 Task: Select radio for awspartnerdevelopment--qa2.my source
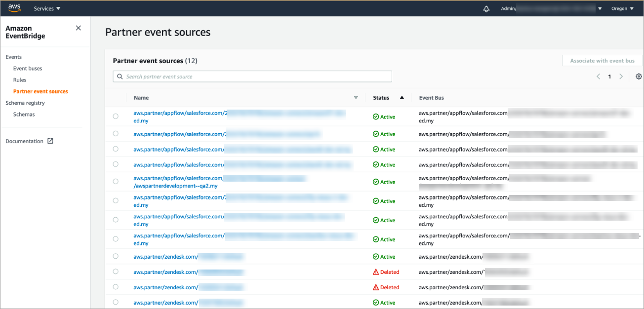[116, 182]
